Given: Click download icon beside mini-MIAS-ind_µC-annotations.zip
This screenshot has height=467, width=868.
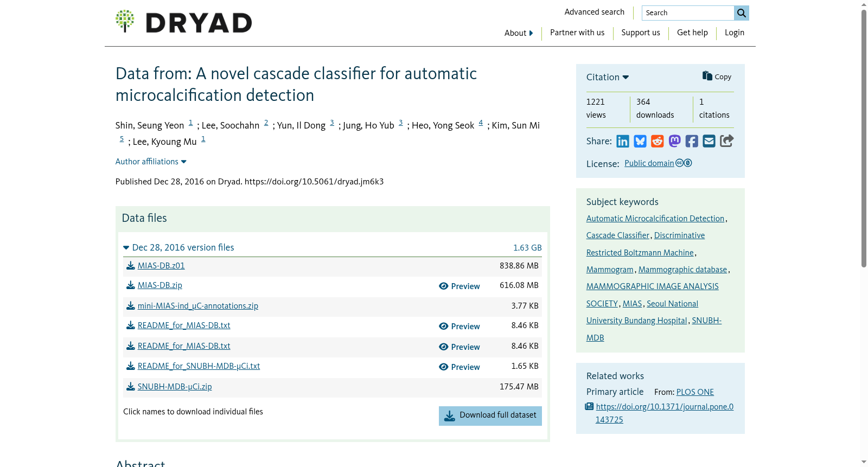Looking at the screenshot, I should point(131,306).
